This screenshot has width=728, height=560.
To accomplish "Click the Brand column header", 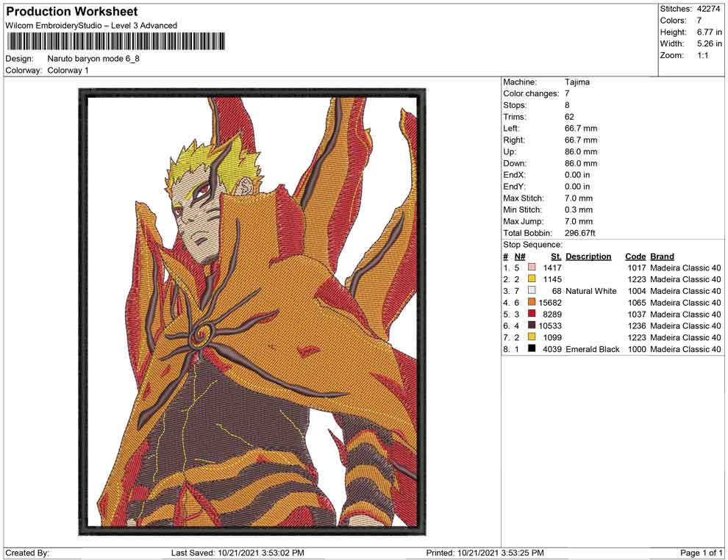I will pos(662,256).
